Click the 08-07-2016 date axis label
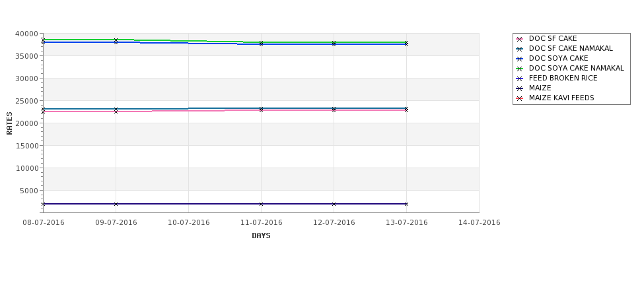The height and width of the screenshot is (283, 644). [44, 223]
